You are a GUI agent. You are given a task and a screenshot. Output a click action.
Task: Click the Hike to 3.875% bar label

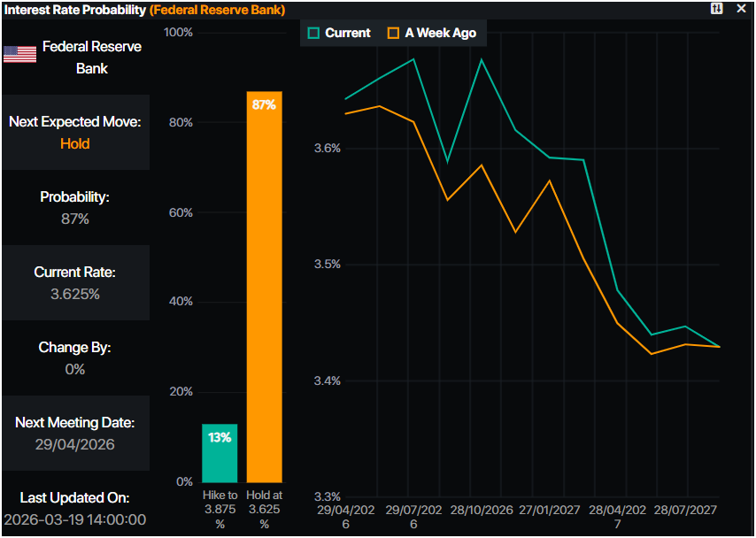click(220, 509)
